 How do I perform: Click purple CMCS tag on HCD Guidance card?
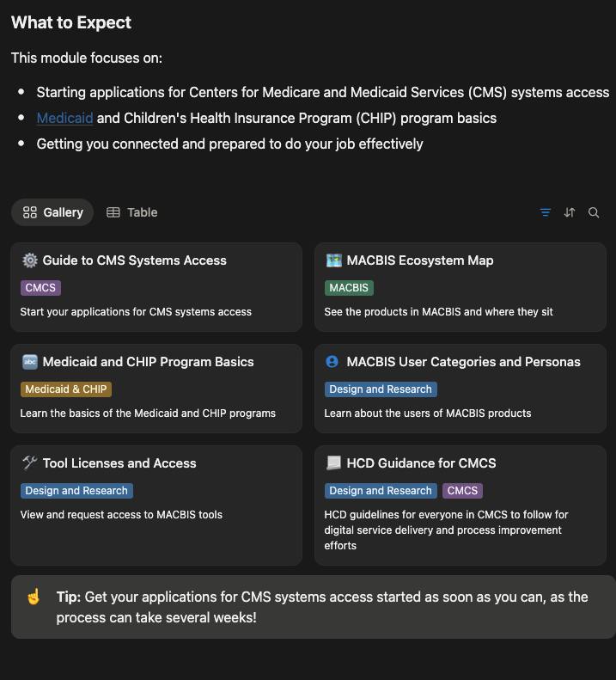pos(462,491)
